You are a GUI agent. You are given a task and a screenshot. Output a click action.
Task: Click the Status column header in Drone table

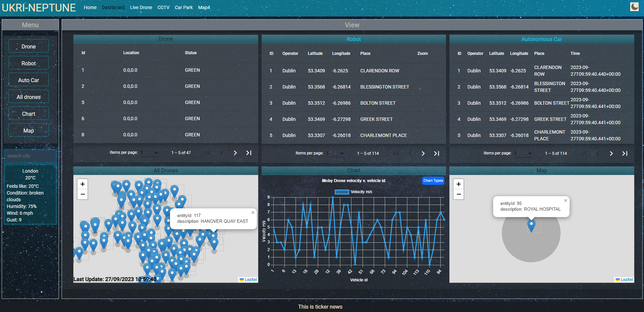[191, 53]
